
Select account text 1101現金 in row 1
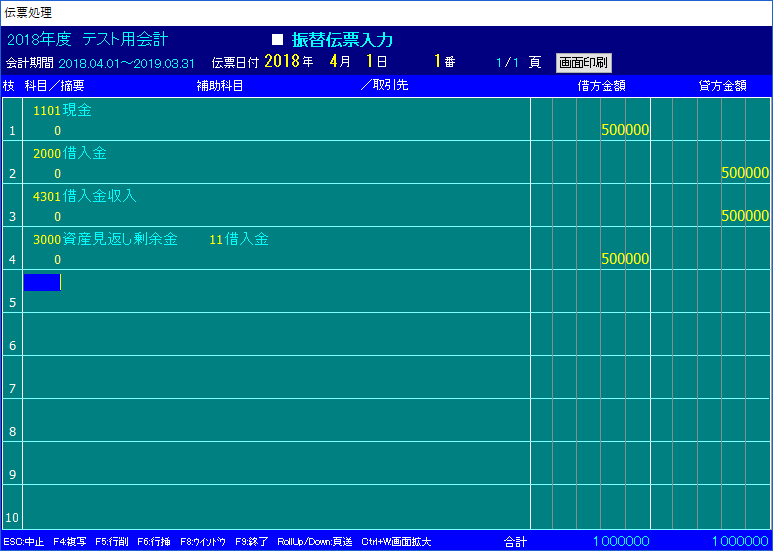pos(62,110)
